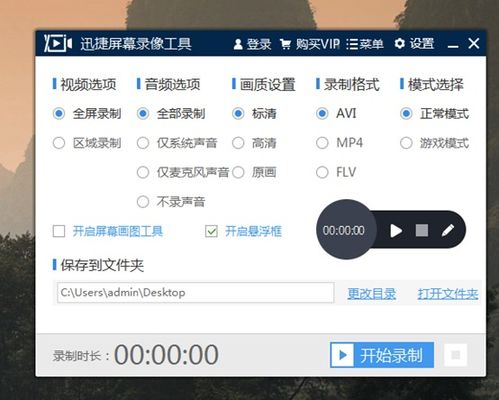The width and height of the screenshot is (499, 400).
Task: Click the stop square in floating widget
Action: point(422,230)
